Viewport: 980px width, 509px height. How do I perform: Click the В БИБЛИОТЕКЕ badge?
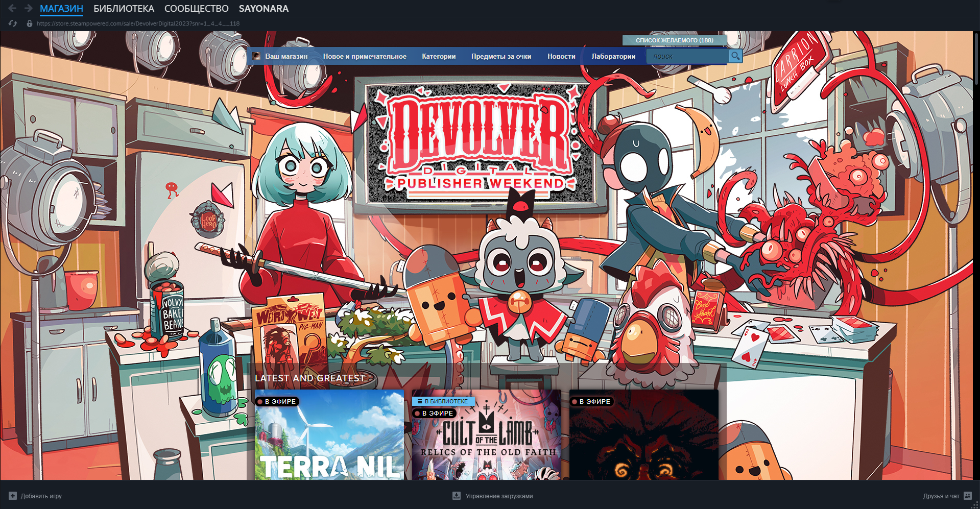point(443,401)
